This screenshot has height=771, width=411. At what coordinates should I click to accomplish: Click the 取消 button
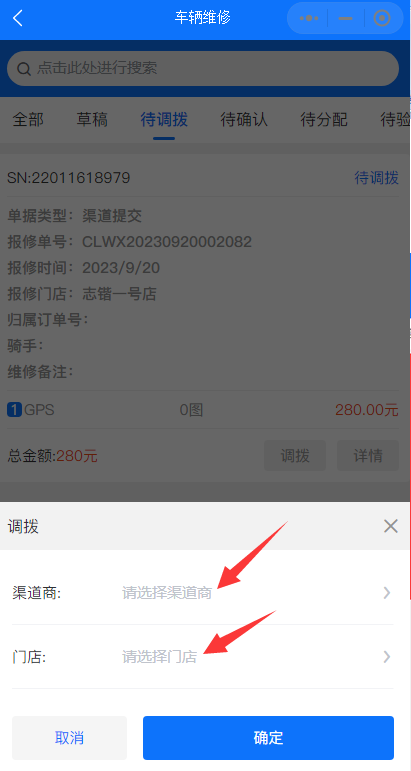[x=69, y=738]
